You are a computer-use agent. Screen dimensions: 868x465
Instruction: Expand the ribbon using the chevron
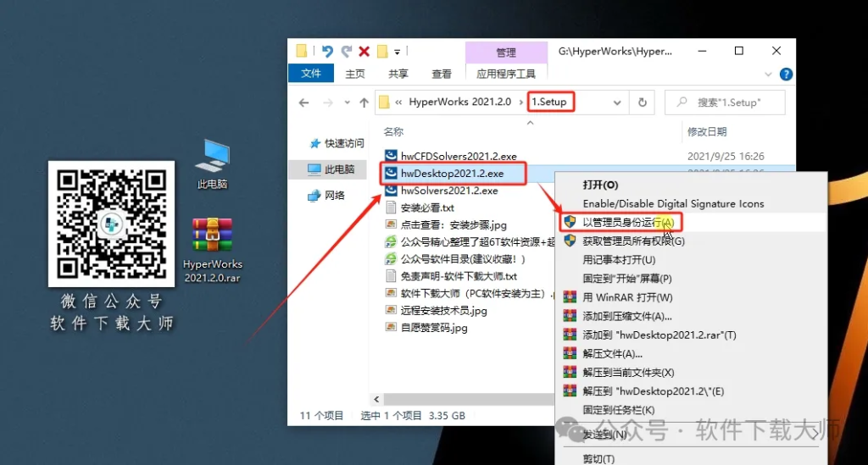pos(768,74)
